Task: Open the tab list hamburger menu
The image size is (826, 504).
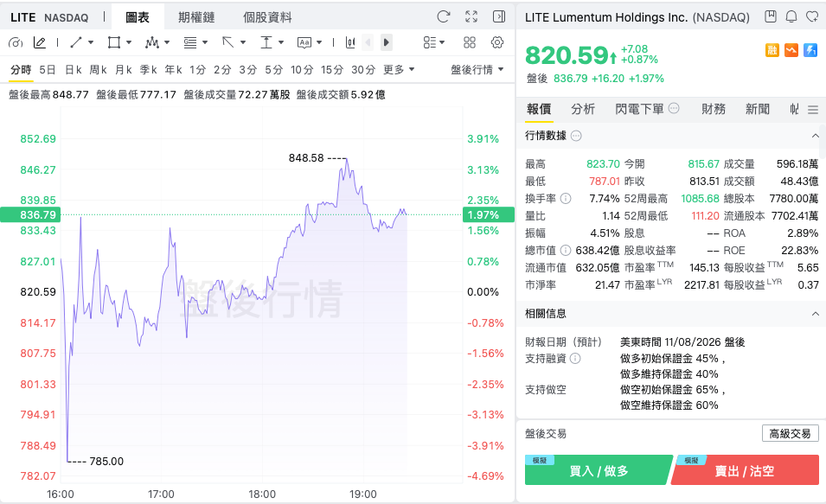Action: coord(813,110)
